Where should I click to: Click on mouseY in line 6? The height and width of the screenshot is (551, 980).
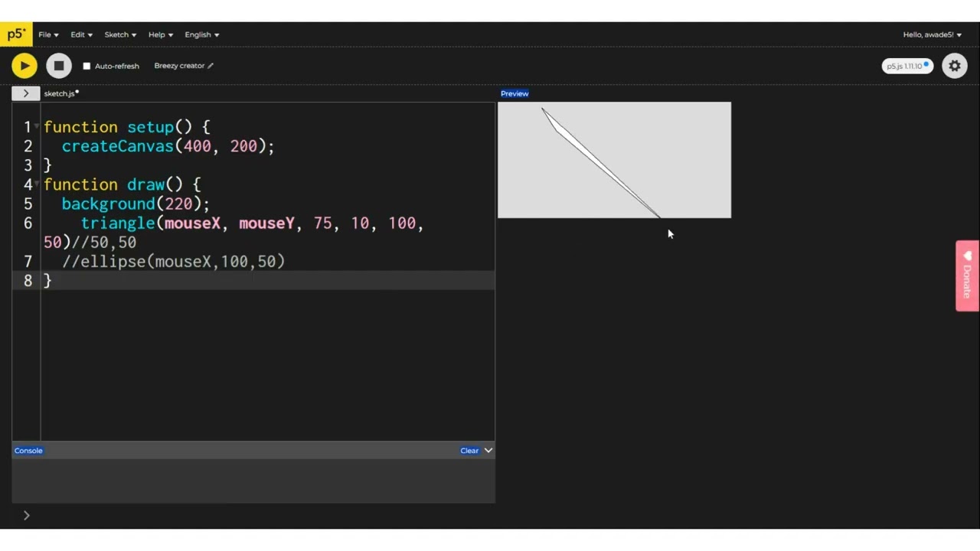click(x=266, y=223)
